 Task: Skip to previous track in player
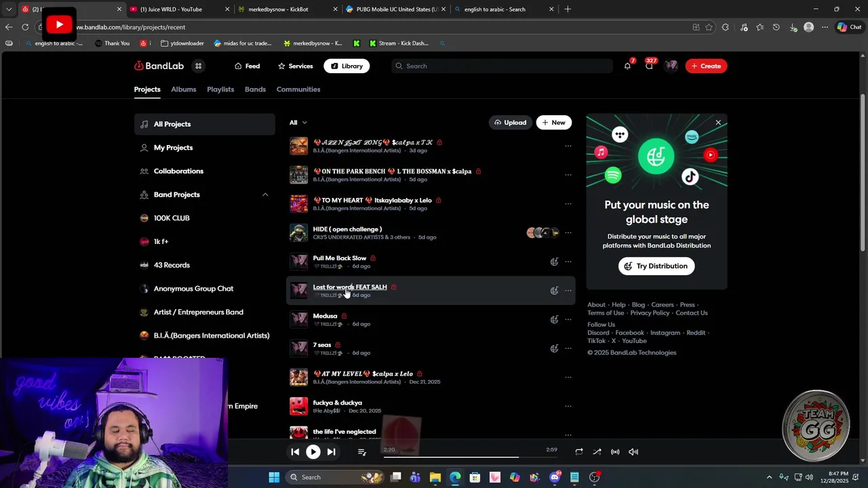click(x=295, y=451)
